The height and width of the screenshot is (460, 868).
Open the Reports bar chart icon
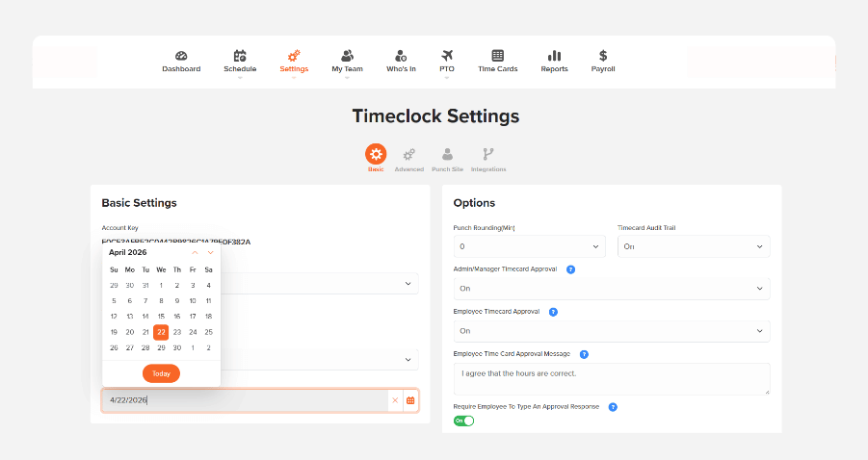[554, 56]
